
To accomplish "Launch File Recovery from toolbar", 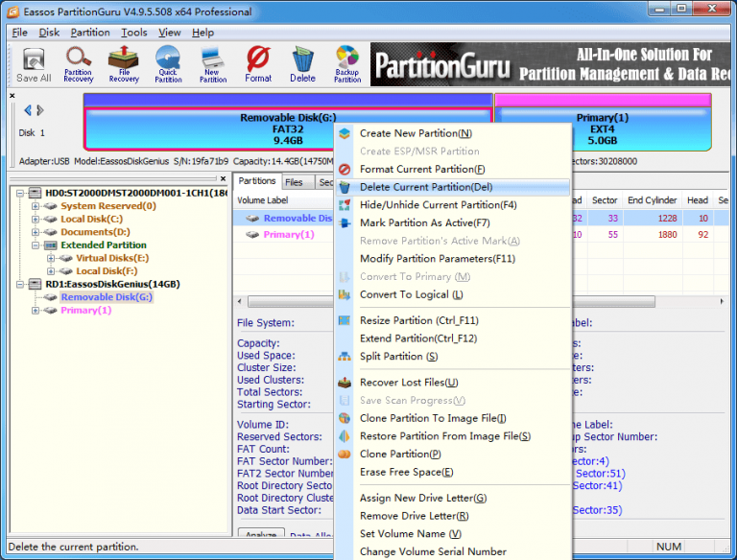I will coord(124,64).
